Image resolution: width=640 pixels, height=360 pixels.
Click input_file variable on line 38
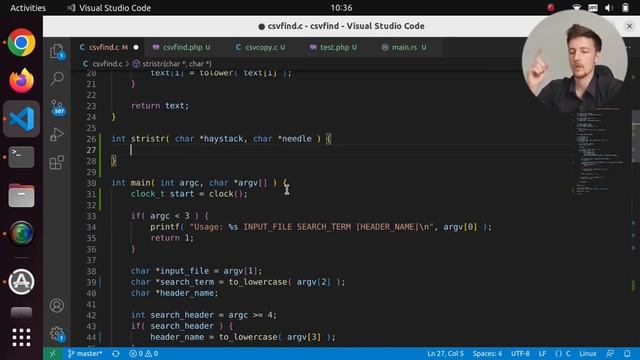coord(184,271)
